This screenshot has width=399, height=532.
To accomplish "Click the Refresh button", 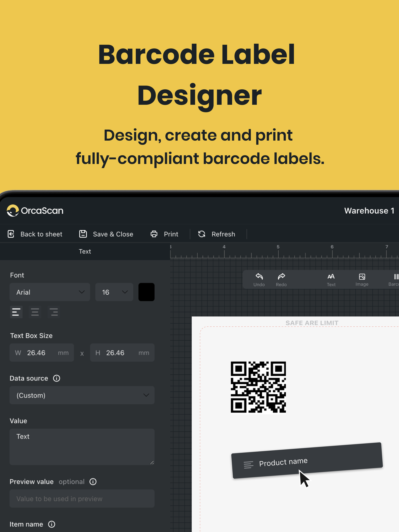I will pyautogui.click(x=217, y=234).
